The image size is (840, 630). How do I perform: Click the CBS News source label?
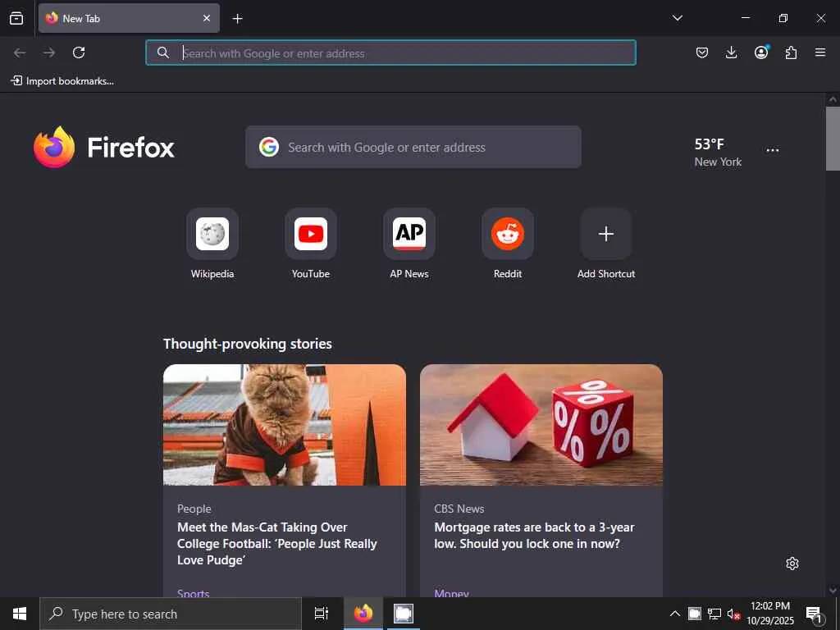(459, 509)
